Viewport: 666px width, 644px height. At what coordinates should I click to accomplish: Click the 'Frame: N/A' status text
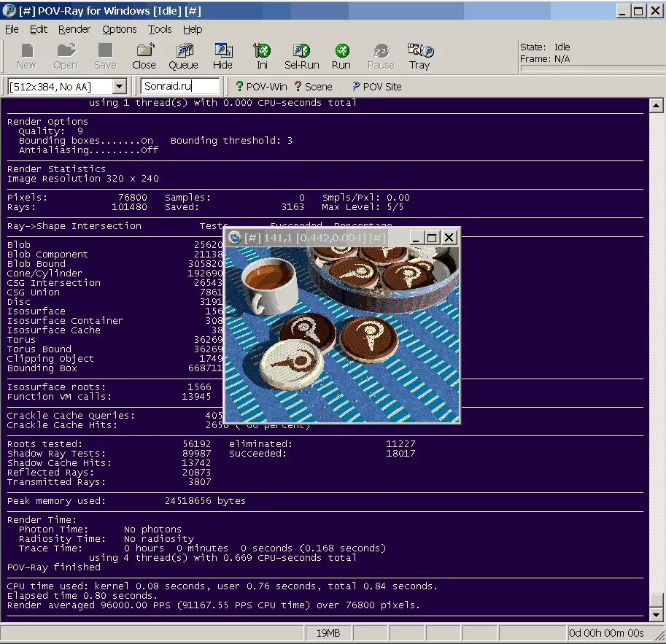coord(545,59)
